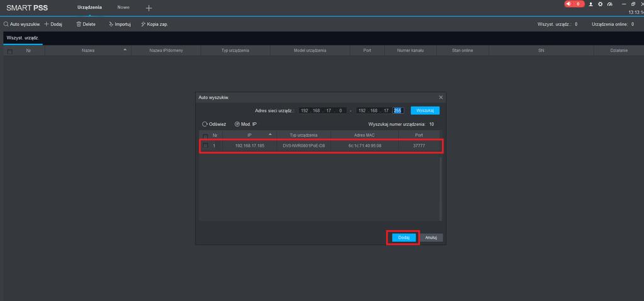This screenshot has width=644, height=301.
Task: Click the Wszyst. urządz. counter at top right
Action: [x=557, y=25]
